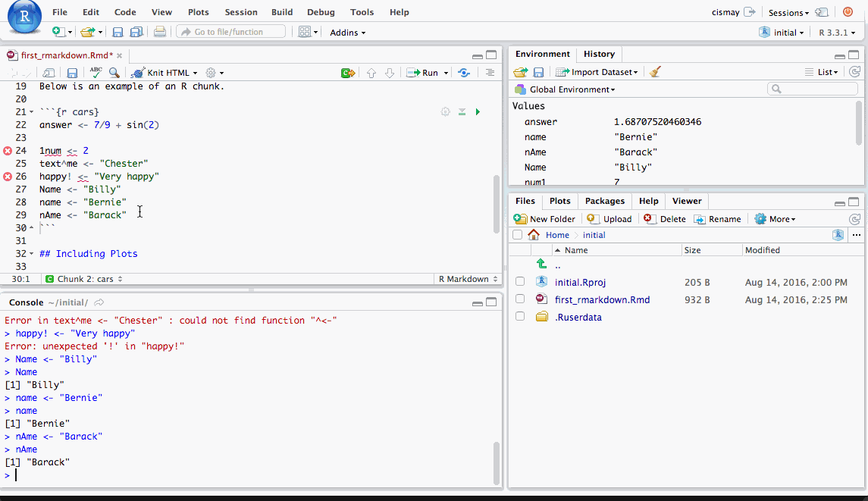Click the show in new window icon
The height and width of the screenshot is (501, 868).
click(x=49, y=73)
